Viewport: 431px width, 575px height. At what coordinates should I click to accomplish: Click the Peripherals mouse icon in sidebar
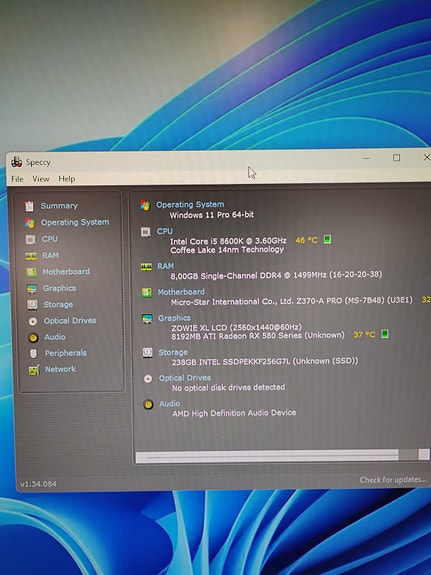coord(33,354)
